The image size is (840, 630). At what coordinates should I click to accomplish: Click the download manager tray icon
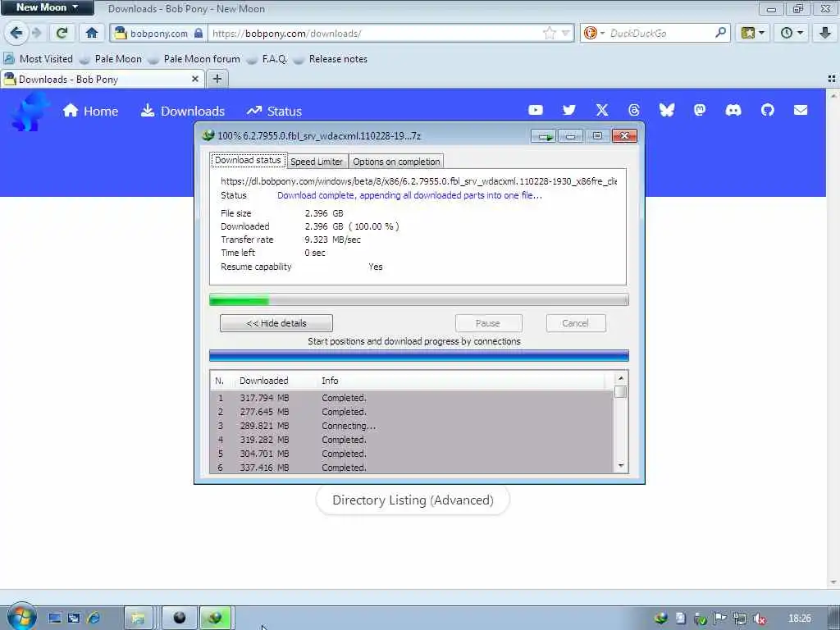[x=661, y=619]
